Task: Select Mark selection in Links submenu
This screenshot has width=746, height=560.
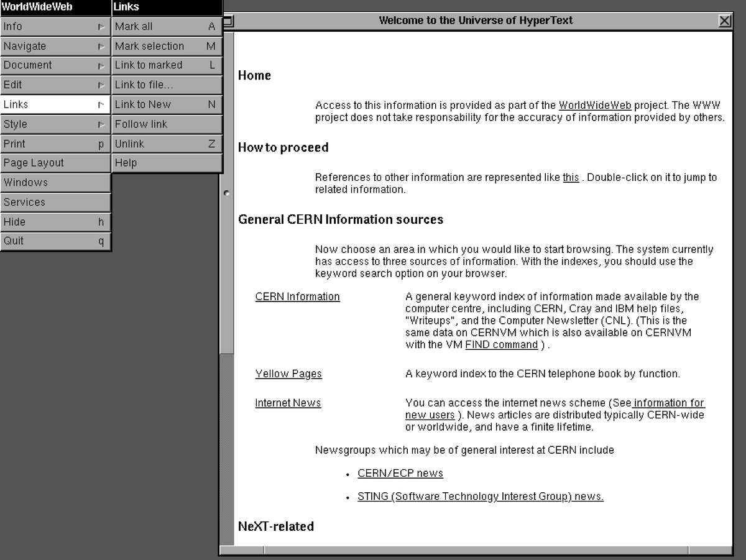Action: tap(167, 46)
